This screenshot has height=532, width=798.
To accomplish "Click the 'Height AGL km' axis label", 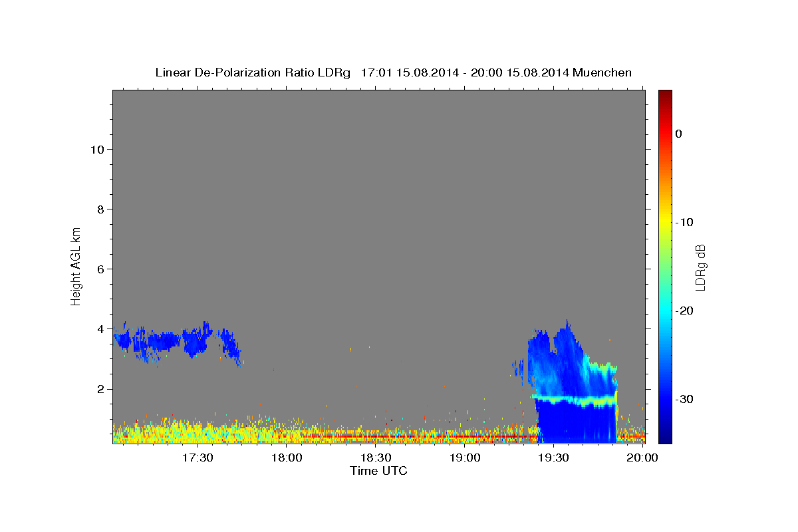I will (x=76, y=265).
